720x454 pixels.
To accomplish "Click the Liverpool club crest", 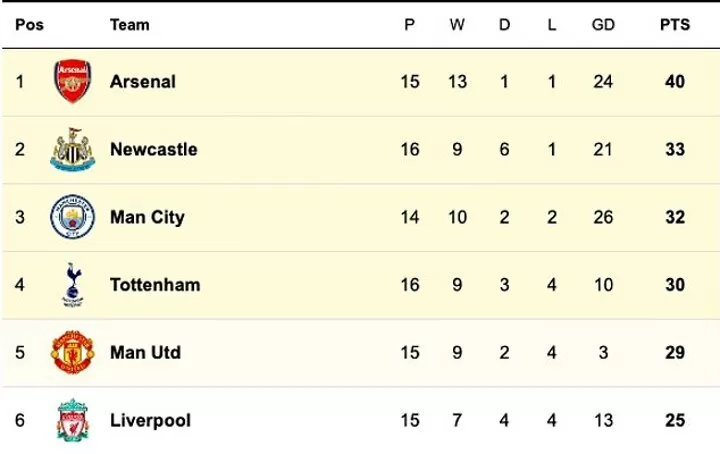I will coord(72,421).
